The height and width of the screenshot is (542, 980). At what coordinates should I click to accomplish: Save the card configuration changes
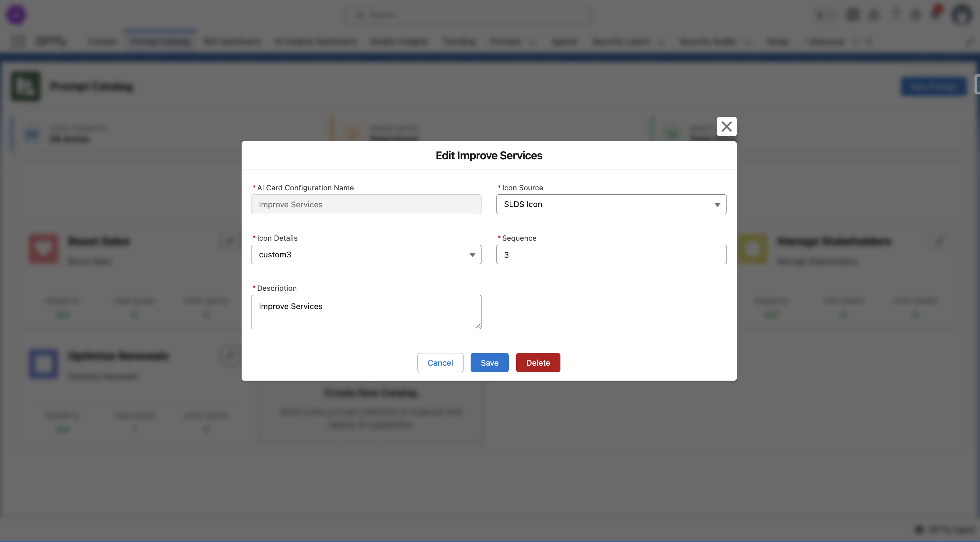[x=489, y=363]
